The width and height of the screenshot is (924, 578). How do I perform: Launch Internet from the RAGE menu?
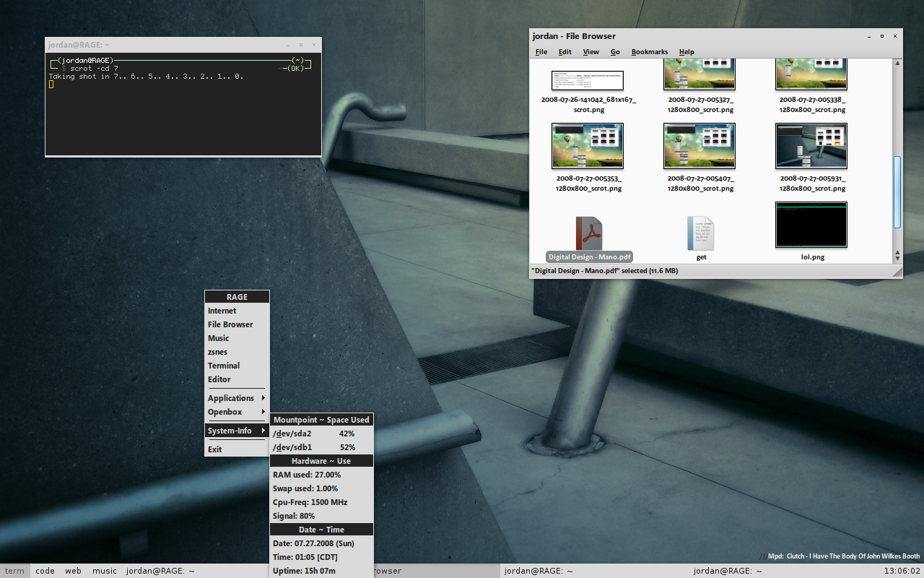tap(237, 311)
